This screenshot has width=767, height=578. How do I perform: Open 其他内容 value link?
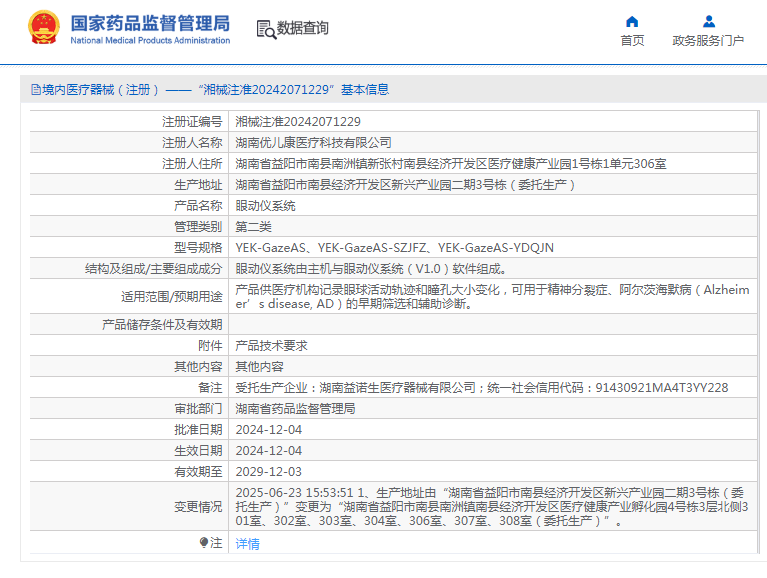(x=259, y=367)
